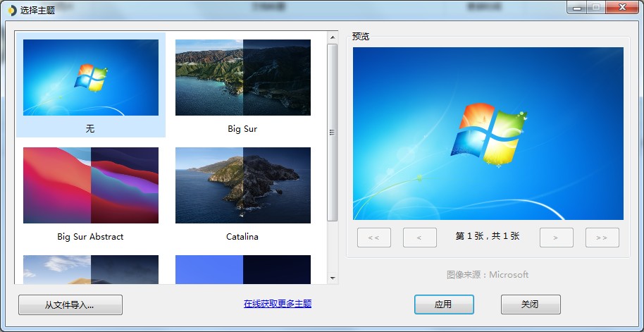Jump to last image with >> button
Image resolution: width=644 pixels, height=332 pixels.
(x=602, y=238)
